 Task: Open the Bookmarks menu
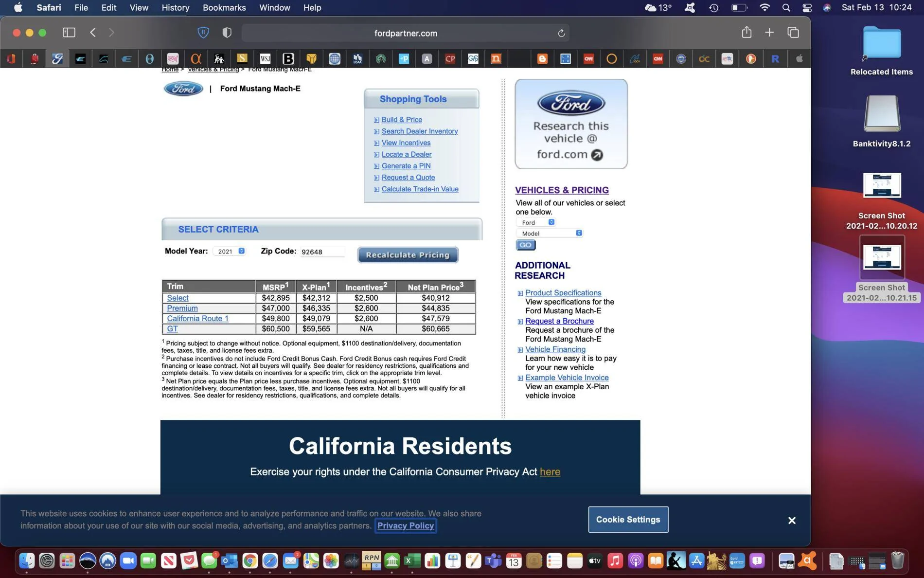coord(224,8)
